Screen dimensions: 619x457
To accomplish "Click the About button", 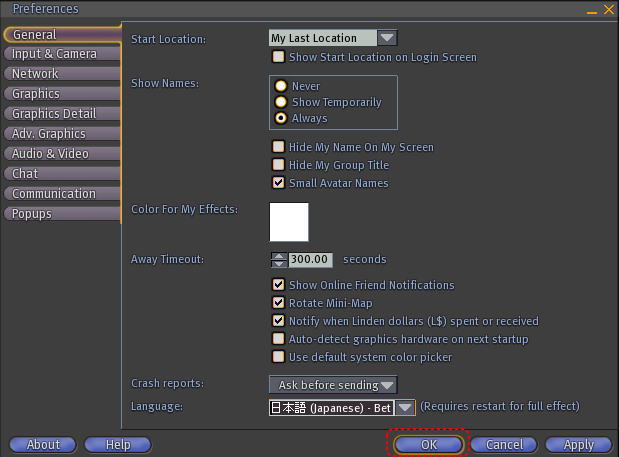I will click(x=43, y=445).
